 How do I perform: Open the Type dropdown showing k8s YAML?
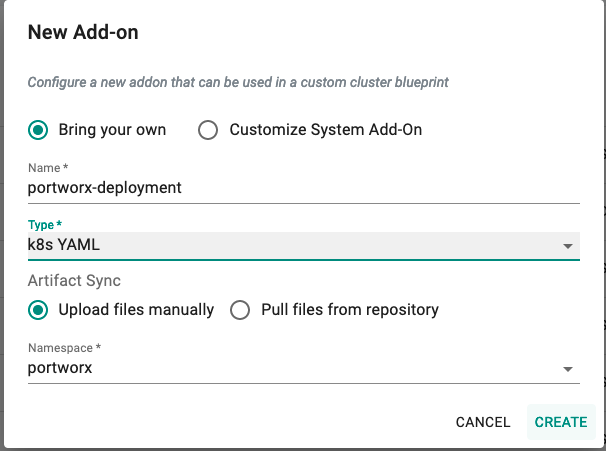[304, 245]
